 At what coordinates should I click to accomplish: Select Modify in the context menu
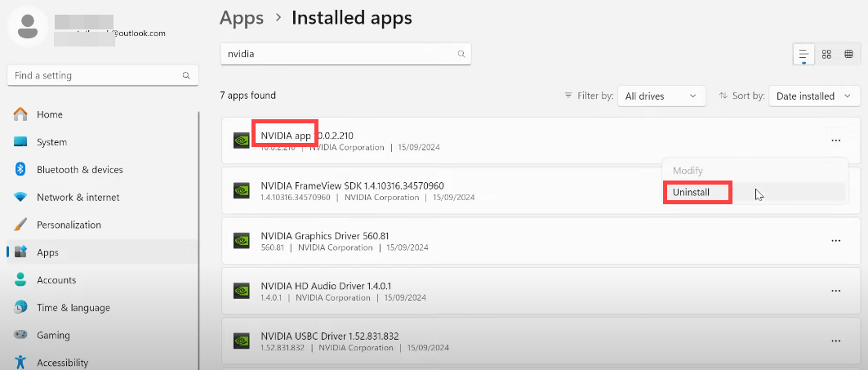[x=688, y=171]
